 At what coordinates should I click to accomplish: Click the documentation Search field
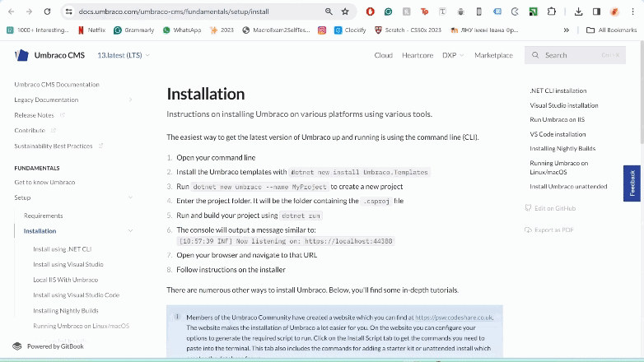coord(575,55)
